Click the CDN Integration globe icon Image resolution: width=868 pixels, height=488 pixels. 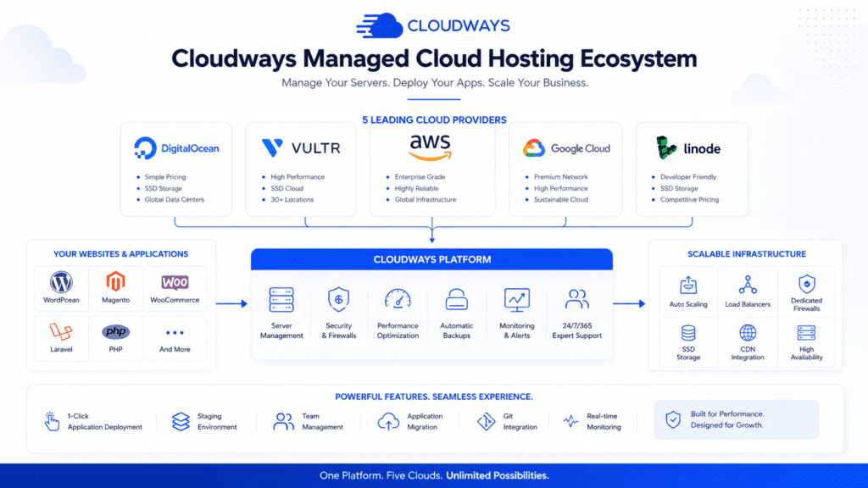point(748,332)
